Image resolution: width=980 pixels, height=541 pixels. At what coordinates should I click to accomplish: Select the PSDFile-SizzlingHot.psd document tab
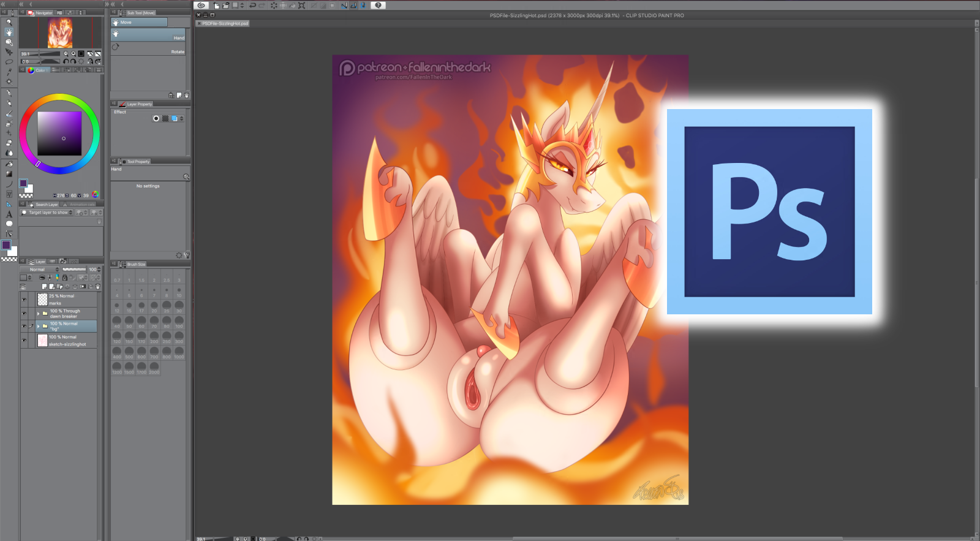click(x=225, y=23)
